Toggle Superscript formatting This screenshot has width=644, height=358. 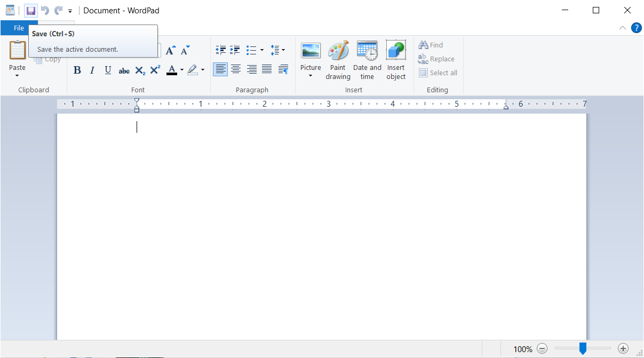[155, 70]
